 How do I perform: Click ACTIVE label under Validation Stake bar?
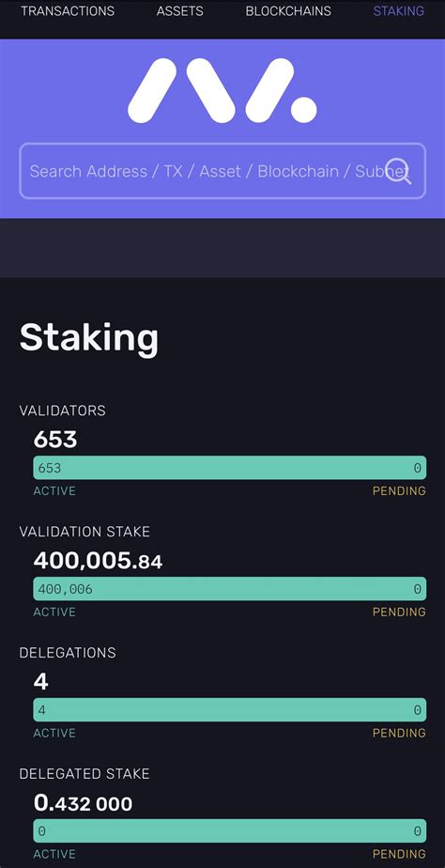point(54,612)
